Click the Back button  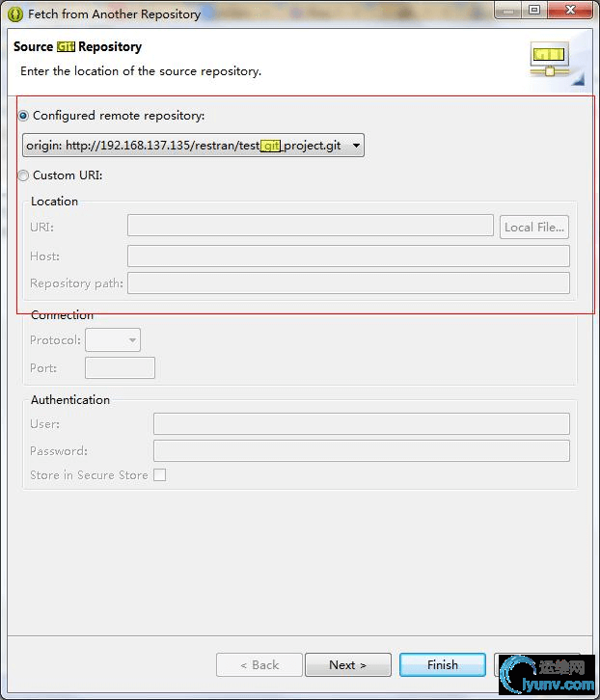point(259,665)
